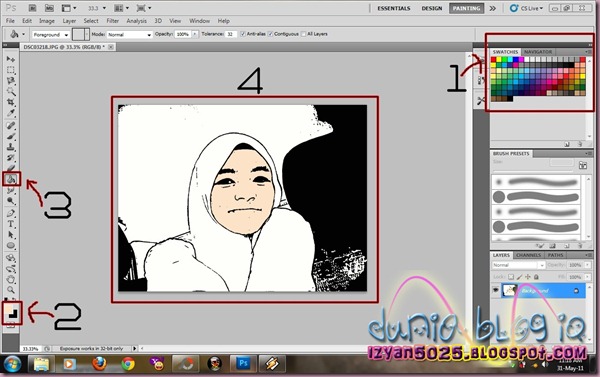Select the Horizontal Type tool
Screen dimensions: 600x377
11,224
